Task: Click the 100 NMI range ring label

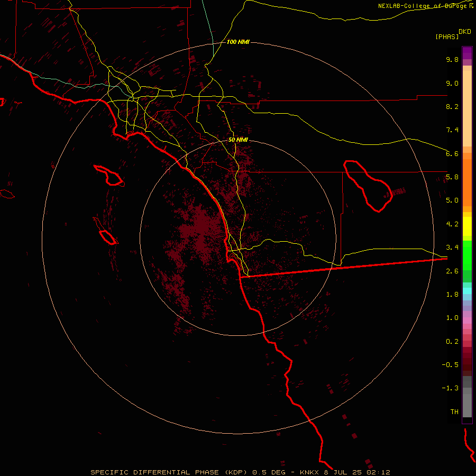Action: pyautogui.click(x=238, y=42)
